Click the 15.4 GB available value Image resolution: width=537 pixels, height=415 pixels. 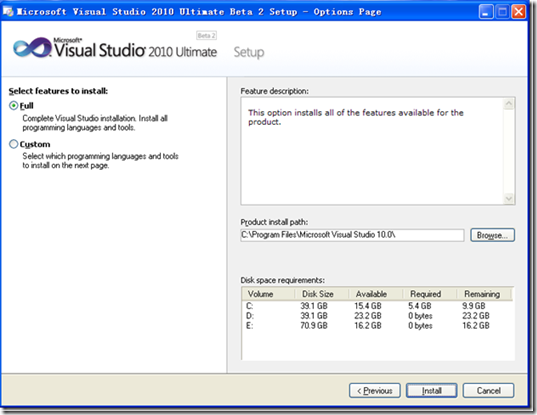tap(367, 306)
